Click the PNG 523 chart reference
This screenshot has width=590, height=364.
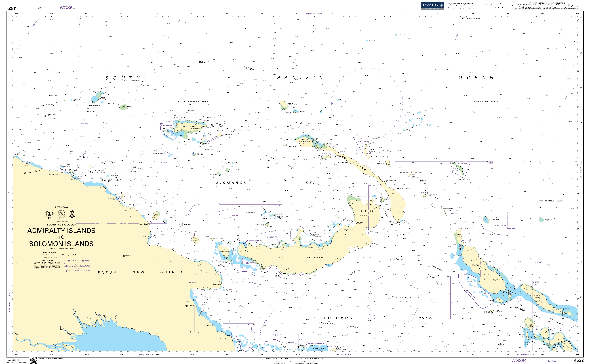pos(193,282)
